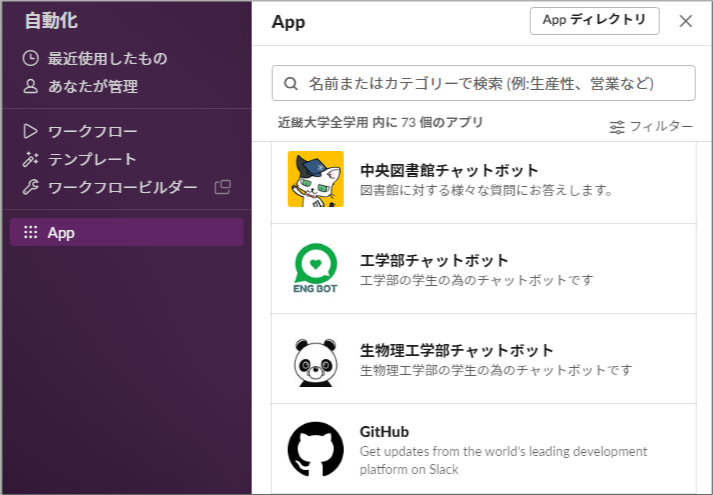Click the open-in-new-window icon beside ワークフロービルダー

[x=222, y=187]
